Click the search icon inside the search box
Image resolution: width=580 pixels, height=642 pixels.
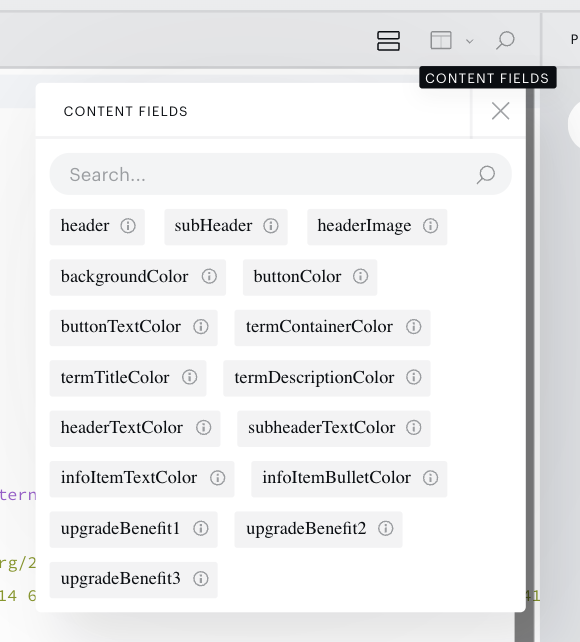(485, 175)
